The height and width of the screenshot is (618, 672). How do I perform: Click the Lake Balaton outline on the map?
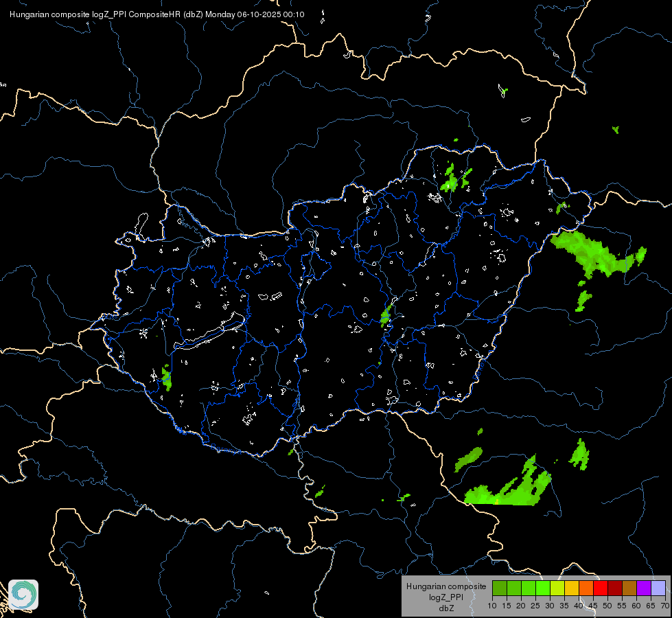(x=209, y=331)
